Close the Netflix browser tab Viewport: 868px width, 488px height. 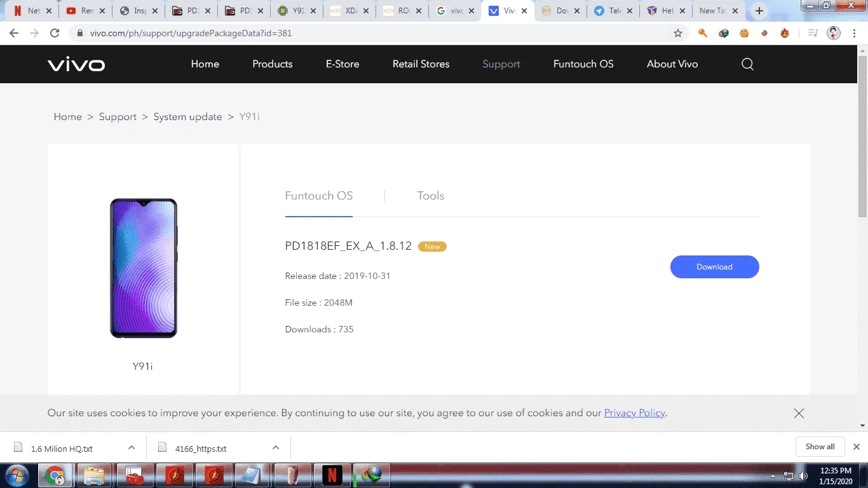pyautogui.click(x=49, y=11)
